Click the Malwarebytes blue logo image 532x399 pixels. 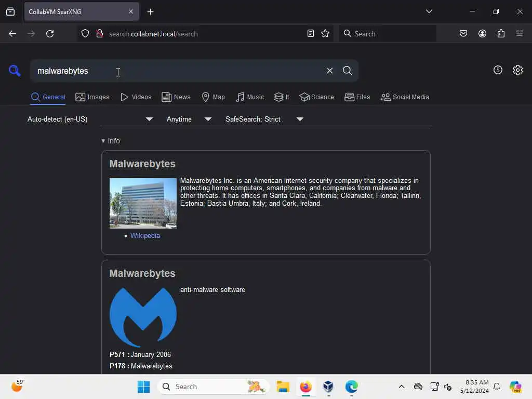coord(143,317)
